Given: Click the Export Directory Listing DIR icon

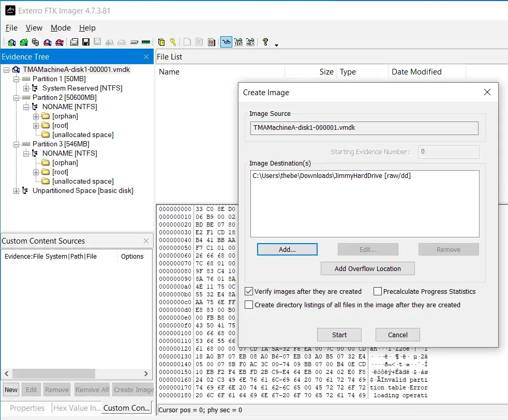Looking at the screenshot, I should pos(212,42).
